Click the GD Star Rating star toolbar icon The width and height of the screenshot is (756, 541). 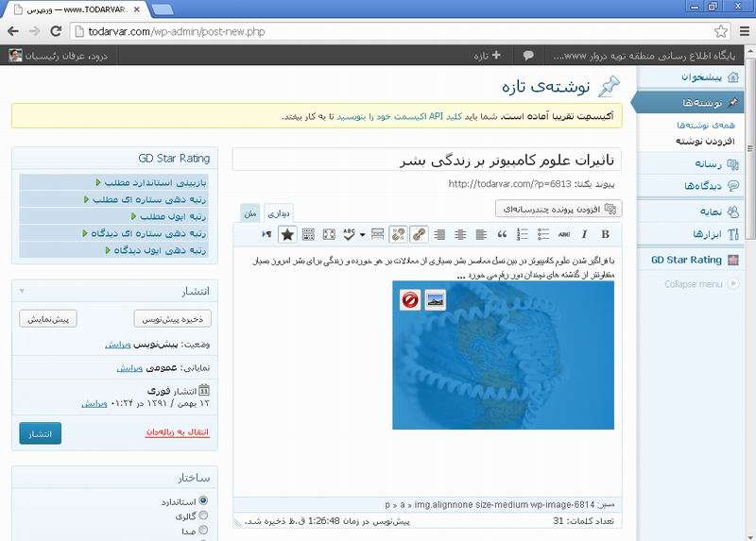[x=287, y=234]
